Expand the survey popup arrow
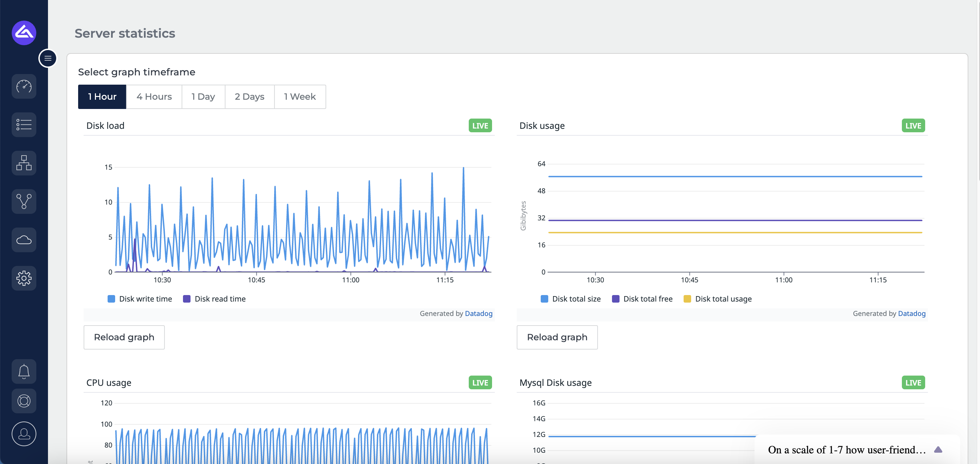This screenshot has height=464, width=980. point(938,450)
